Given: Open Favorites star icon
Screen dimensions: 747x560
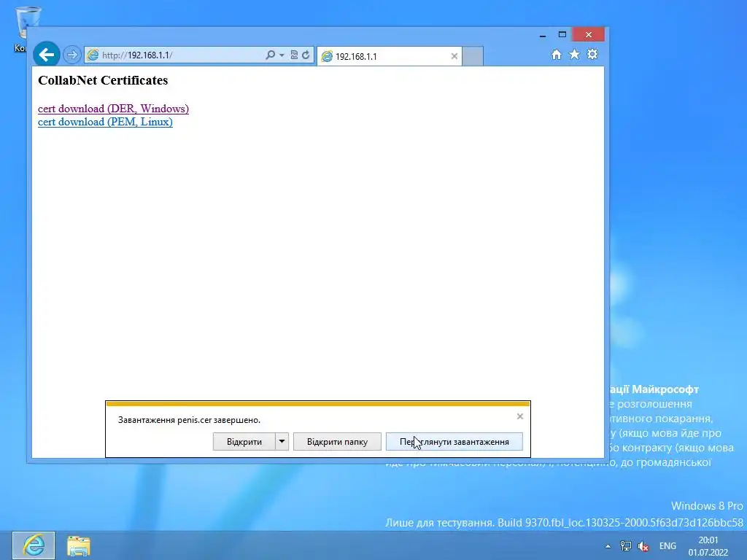Looking at the screenshot, I should pos(575,54).
